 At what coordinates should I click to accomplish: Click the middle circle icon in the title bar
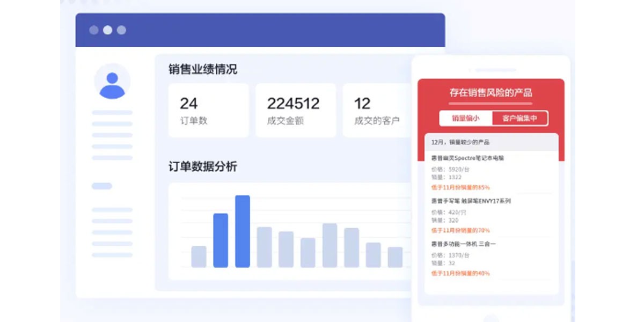click(x=107, y=30)
